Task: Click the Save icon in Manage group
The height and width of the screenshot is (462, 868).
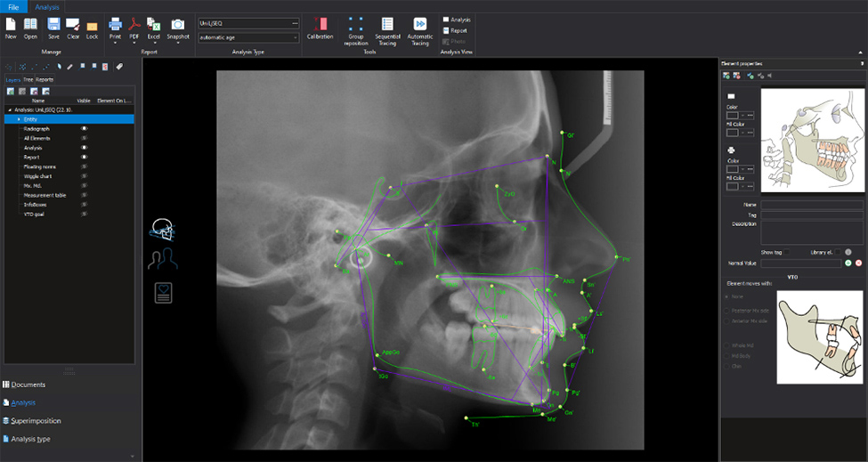Action: pos(53,27)
